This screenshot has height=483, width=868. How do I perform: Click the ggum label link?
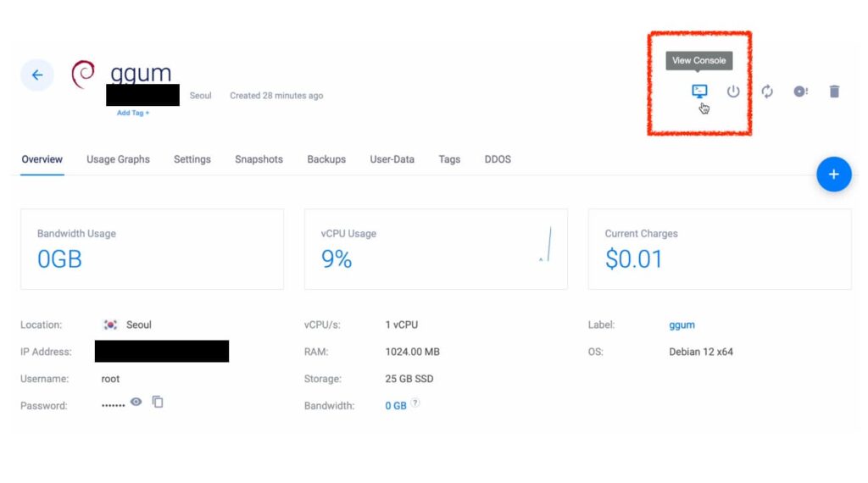click(x=682, y=325)
